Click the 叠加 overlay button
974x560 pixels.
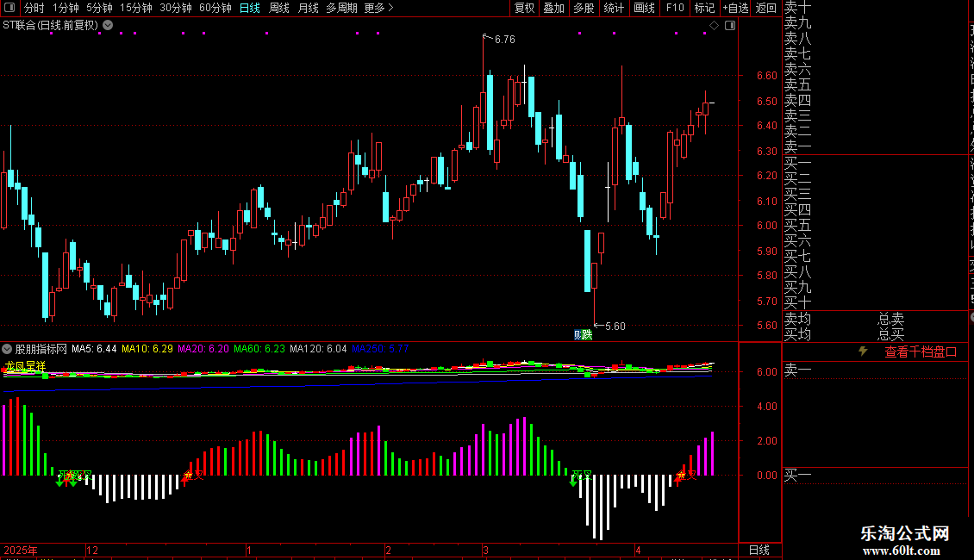(554, 8)
